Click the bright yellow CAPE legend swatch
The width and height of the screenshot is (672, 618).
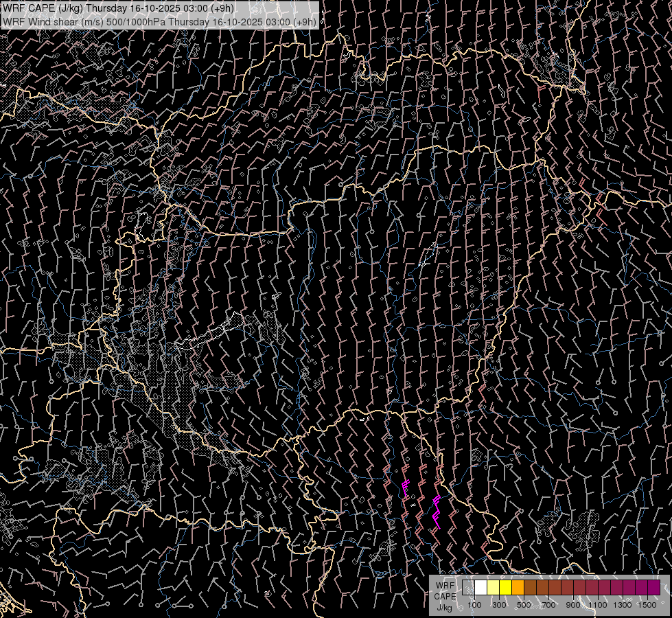click(506, 588)
